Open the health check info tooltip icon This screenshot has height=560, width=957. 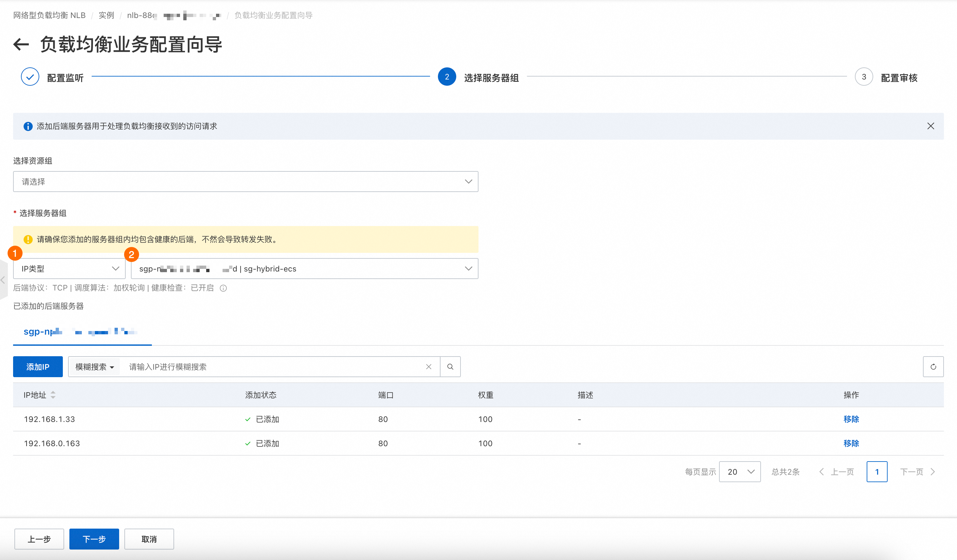point(223,288)
